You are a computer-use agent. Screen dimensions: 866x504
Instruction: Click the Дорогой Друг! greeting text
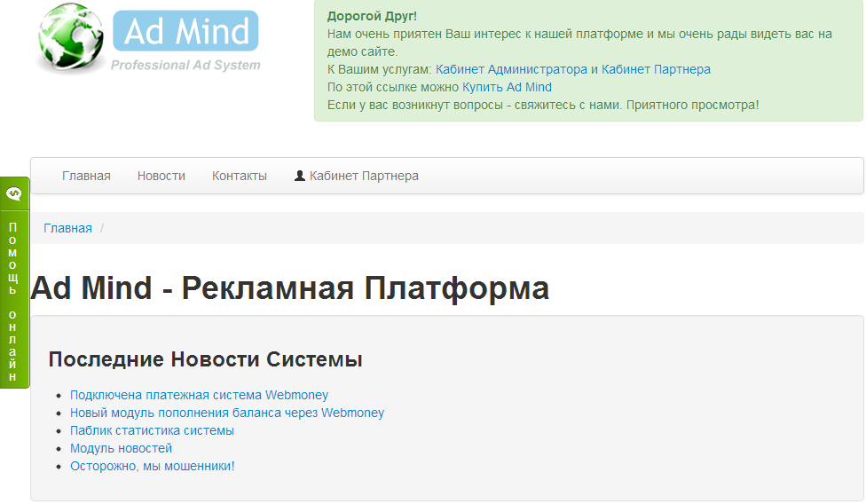click(x=372, y=17)
